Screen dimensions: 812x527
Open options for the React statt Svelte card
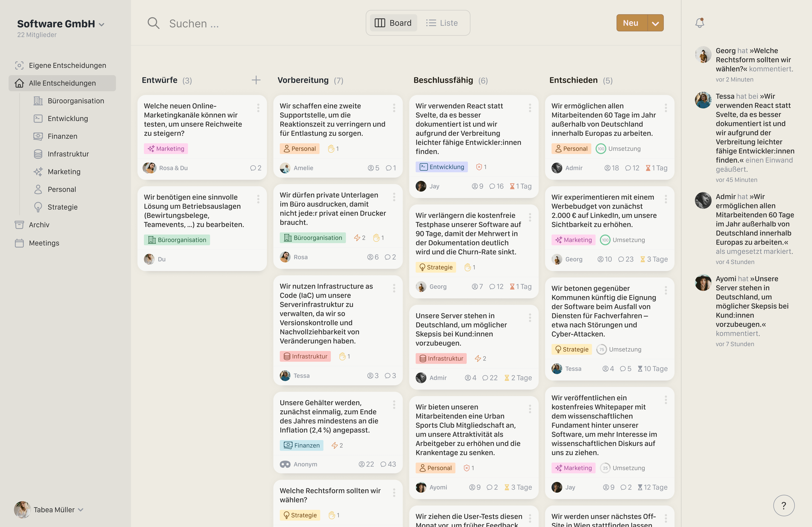530,108
